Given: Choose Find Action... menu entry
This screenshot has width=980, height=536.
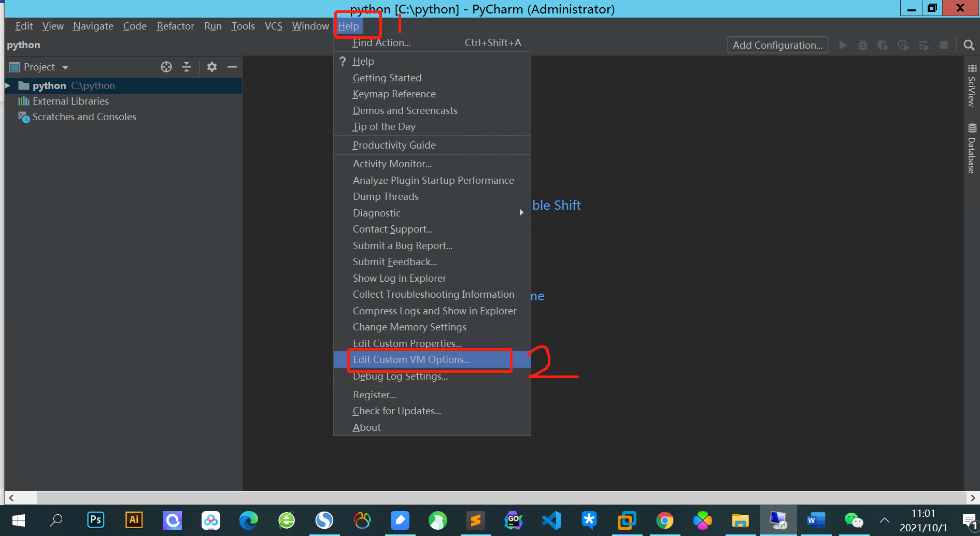Looking at the screenshot, I should 432,43.
